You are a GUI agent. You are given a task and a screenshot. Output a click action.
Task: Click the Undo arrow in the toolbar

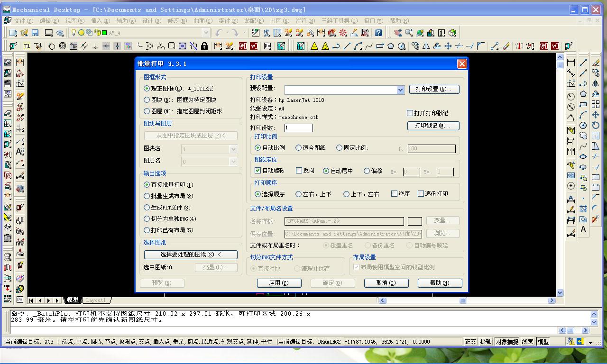tap(219, 33)
